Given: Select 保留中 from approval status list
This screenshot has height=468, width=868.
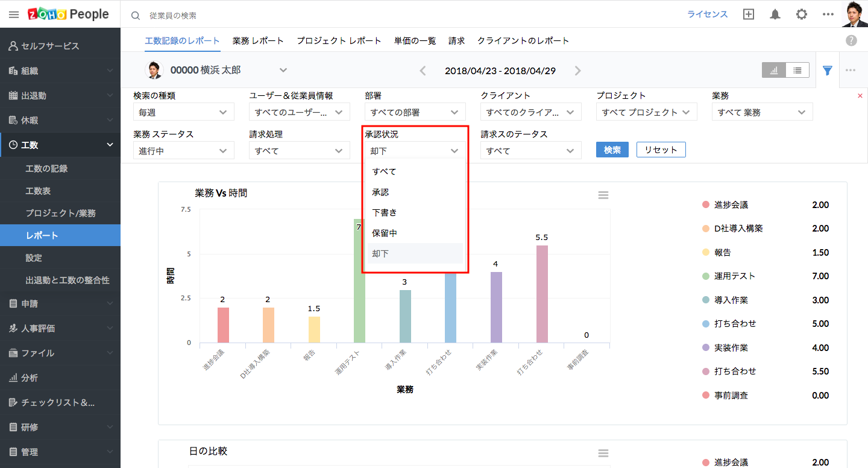Looking at the screenshot, I should tap(385, 233).
